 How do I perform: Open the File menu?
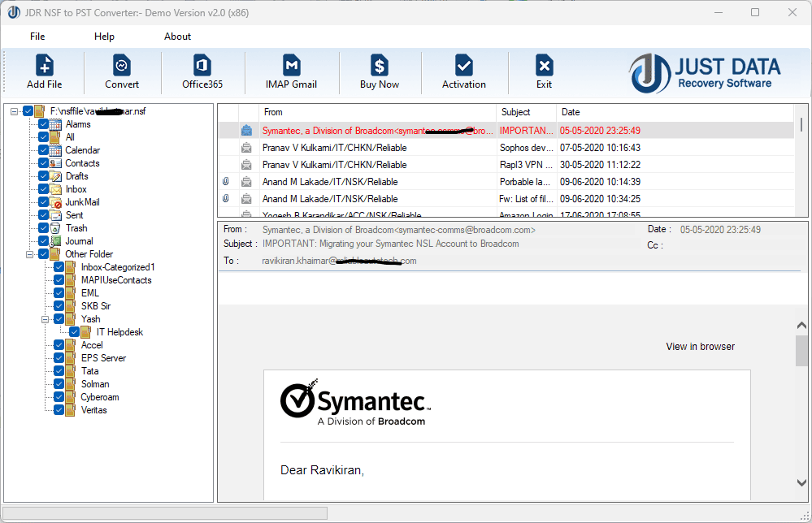[37, 36]
